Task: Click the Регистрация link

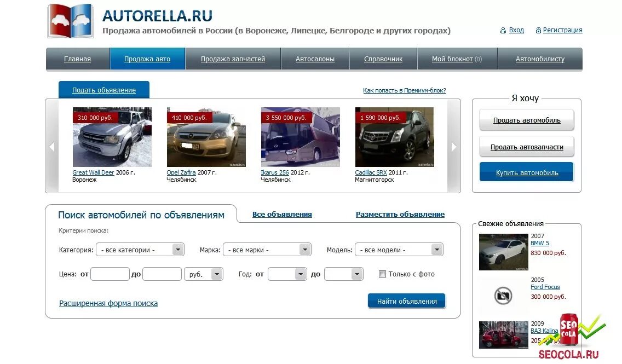Action: [562, 30]
